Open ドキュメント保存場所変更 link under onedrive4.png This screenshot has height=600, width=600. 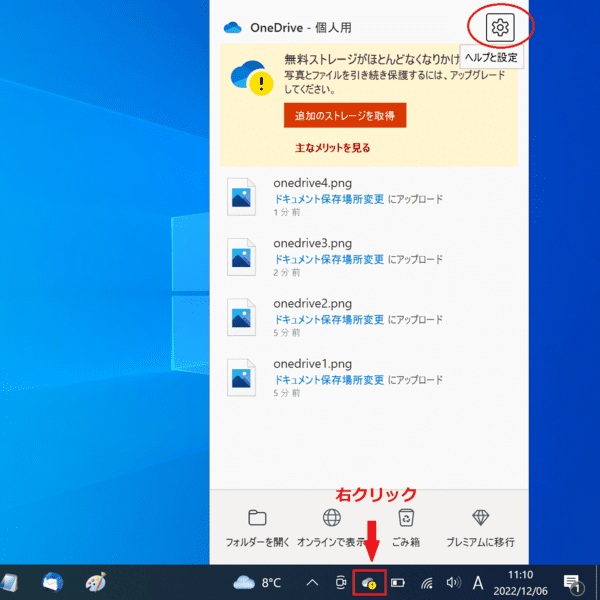[x=329, y=199]
